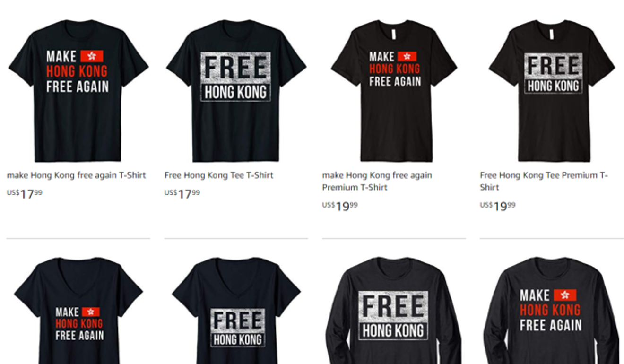Click 'make Hong Kong free again T-Shirt' title link
This screenshot has height=364, width=624.
pyautogui.click(x=76, y=175)
